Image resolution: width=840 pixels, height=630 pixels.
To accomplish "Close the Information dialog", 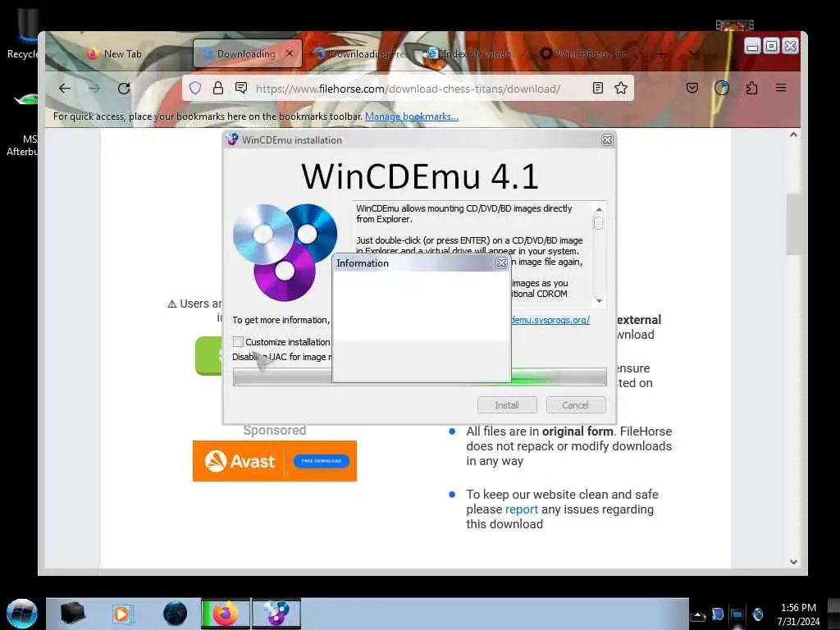I will point(501,263).
